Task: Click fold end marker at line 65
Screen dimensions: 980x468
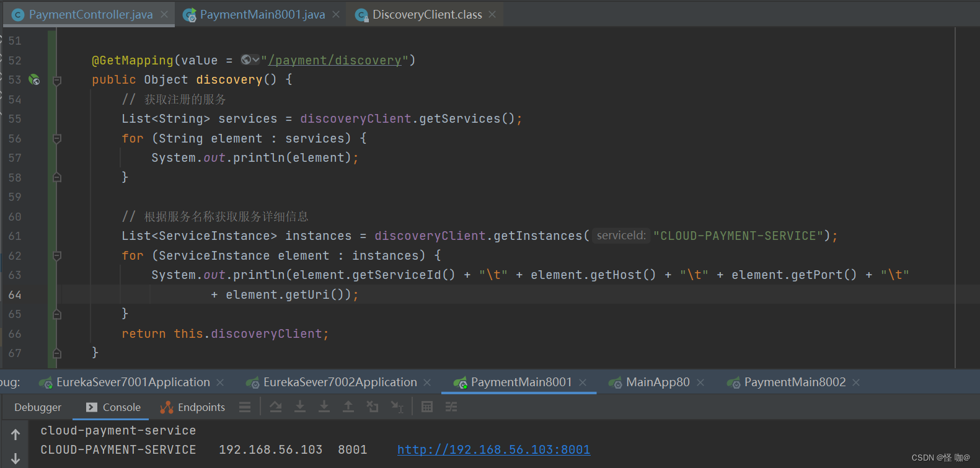Action: pos(57,314)
